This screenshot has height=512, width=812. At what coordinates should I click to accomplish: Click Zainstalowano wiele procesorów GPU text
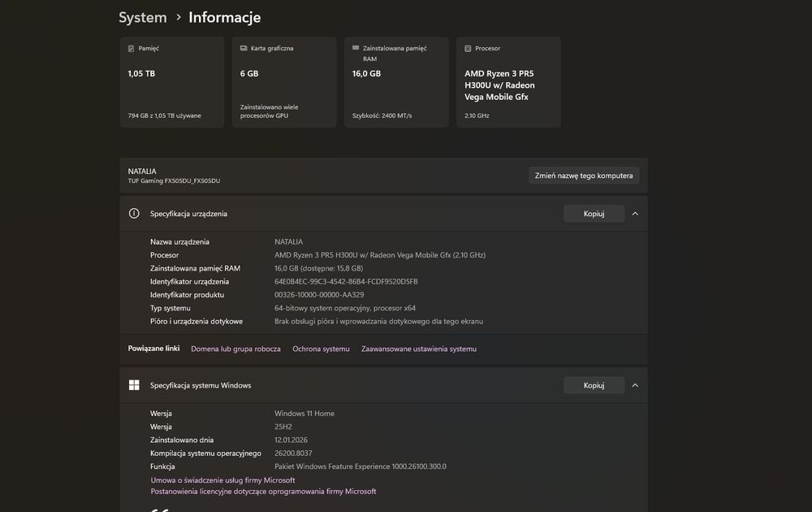pyautogui.click(x=270, y=111)
